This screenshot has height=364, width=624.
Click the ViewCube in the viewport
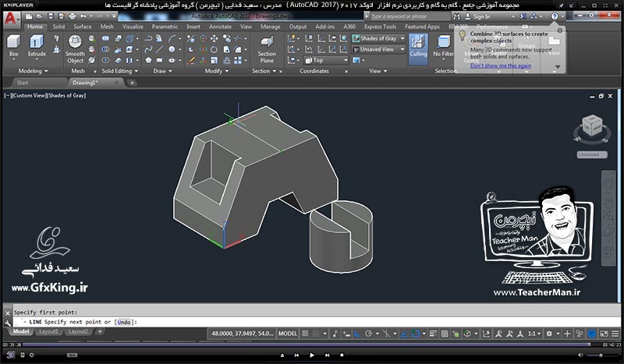click(592, 125)
